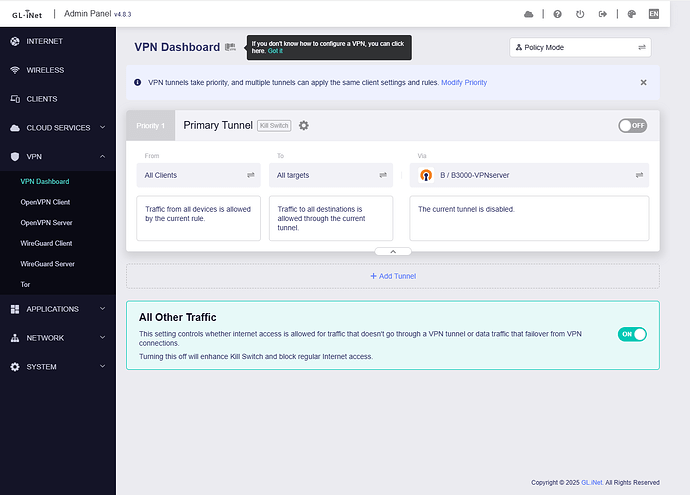Open the help question mark icon
This screenshot has width=690, height=495.
pyautogui.click(x=556, y=14)
